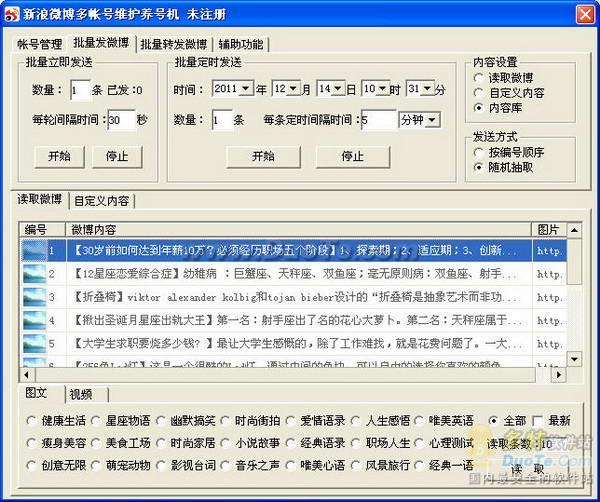Click thumbnail icon of row 4
The height and width of the screenshot is (502, 600).
click(34, 322)
